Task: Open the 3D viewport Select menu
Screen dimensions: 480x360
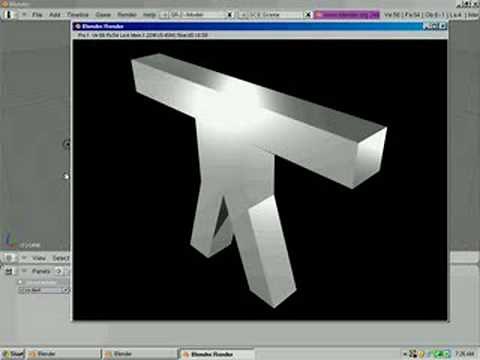Action: pos(61,258)
